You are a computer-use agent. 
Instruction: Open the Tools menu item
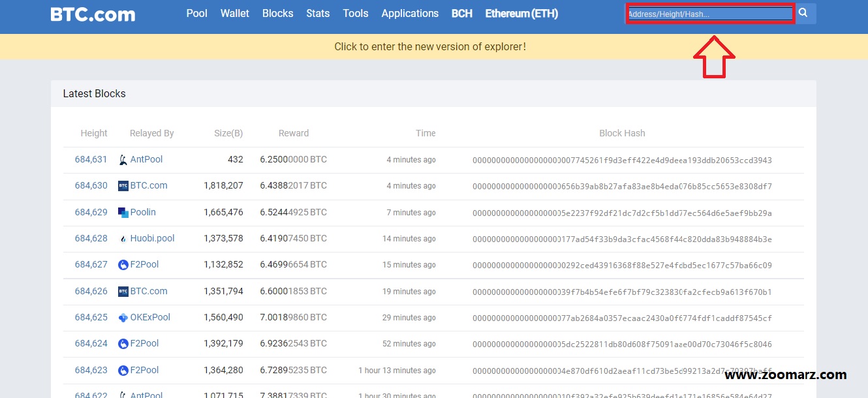[356, 13]
